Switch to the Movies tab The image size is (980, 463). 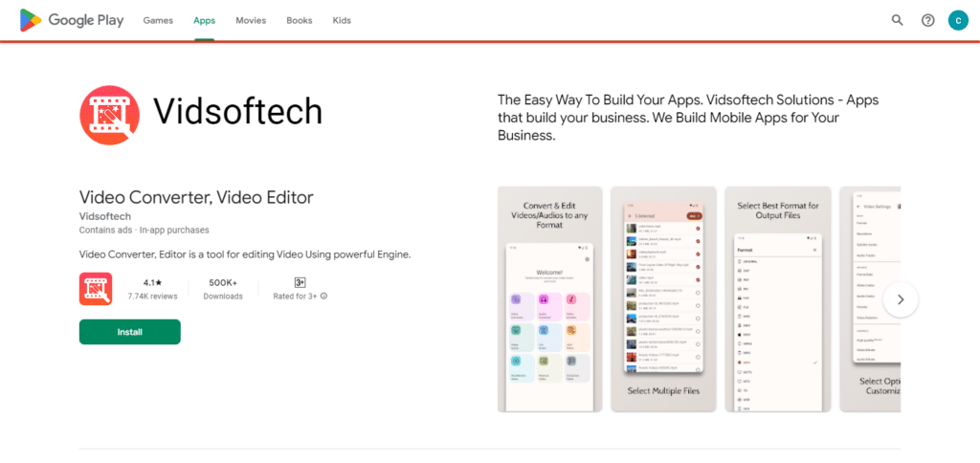point(251,21)
